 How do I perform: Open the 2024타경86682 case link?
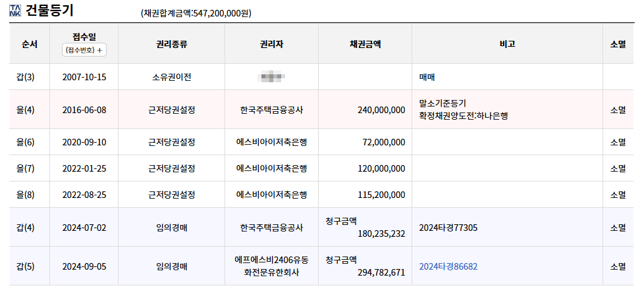(x=448, y=266)
